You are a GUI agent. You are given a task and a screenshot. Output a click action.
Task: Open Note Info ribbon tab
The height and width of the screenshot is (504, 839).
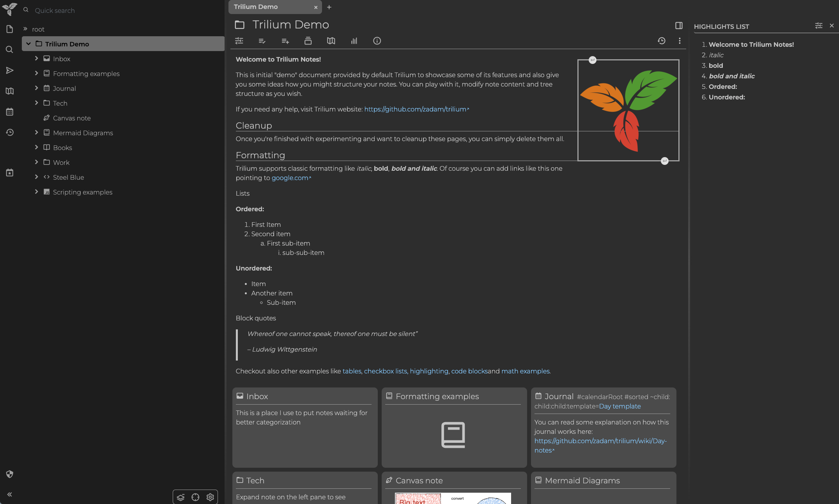377,41
